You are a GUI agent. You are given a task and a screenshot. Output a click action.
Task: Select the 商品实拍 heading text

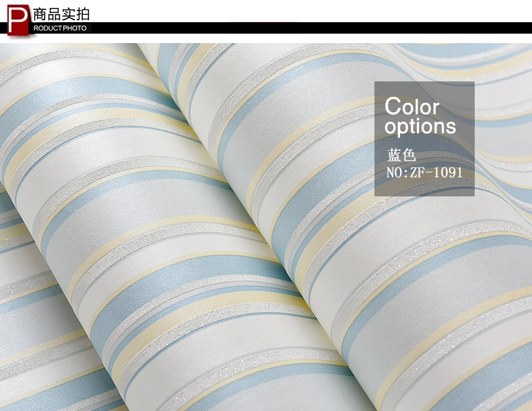tap(61, 14)
